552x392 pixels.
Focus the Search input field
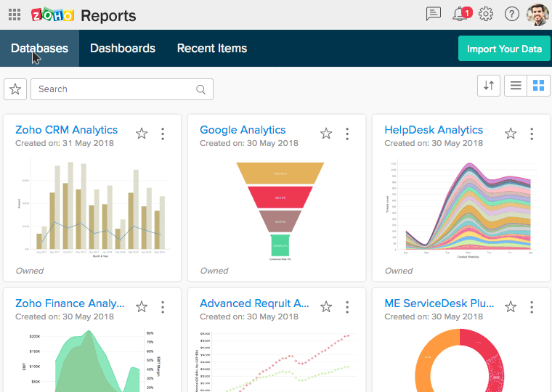point(122,89)
